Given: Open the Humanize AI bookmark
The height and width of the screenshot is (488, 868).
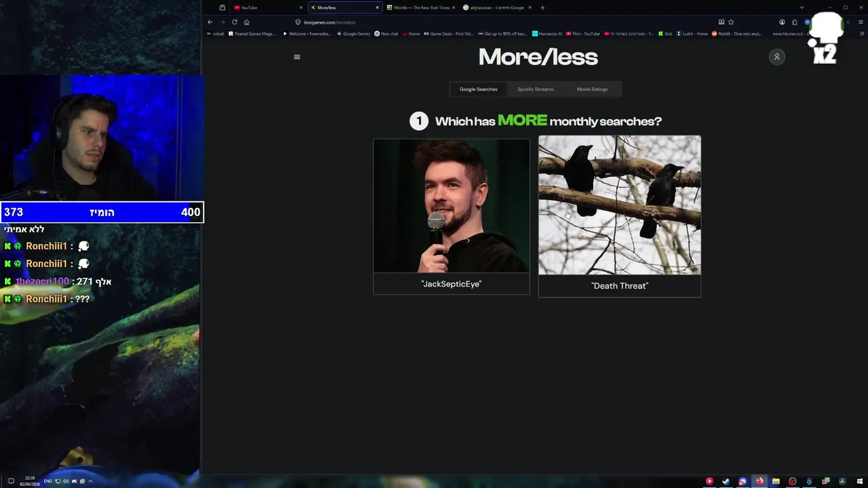Looking at the screenshot, I should coord(547,34).
